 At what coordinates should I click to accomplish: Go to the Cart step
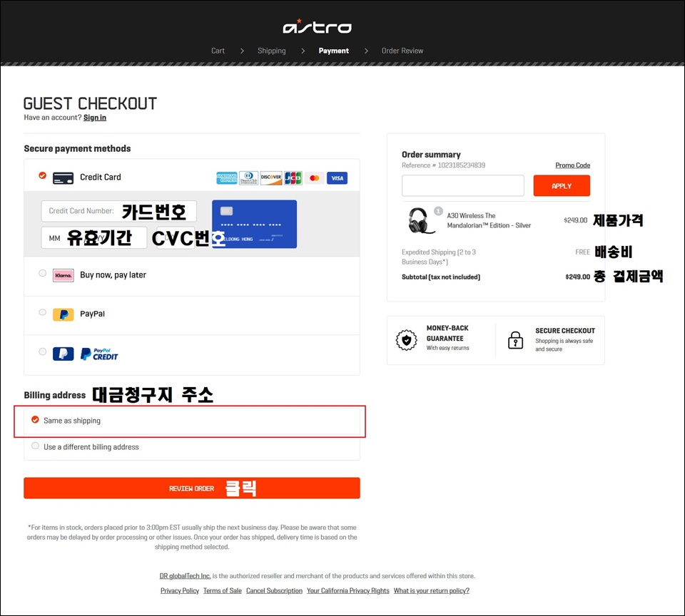[218, 51]
